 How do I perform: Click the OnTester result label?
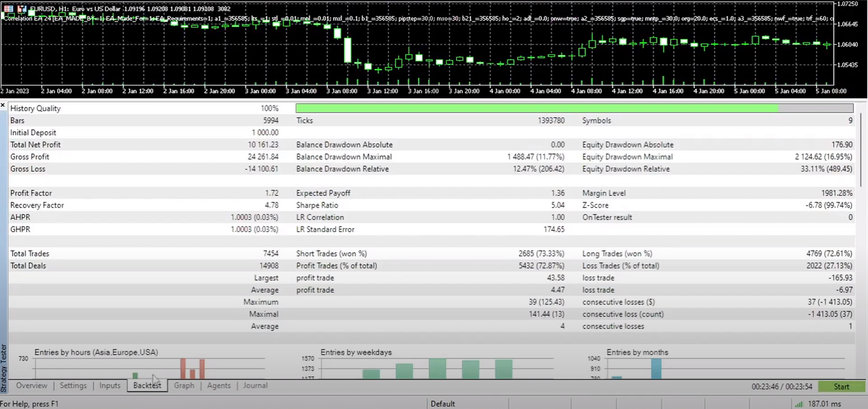click(x=608, y=217)
